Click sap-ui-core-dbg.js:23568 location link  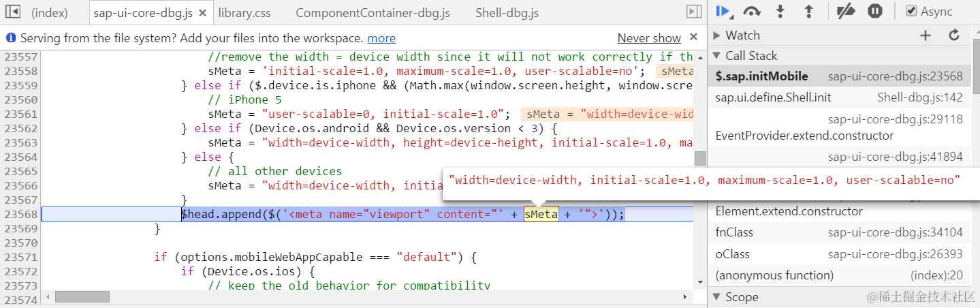coord(896,76)
